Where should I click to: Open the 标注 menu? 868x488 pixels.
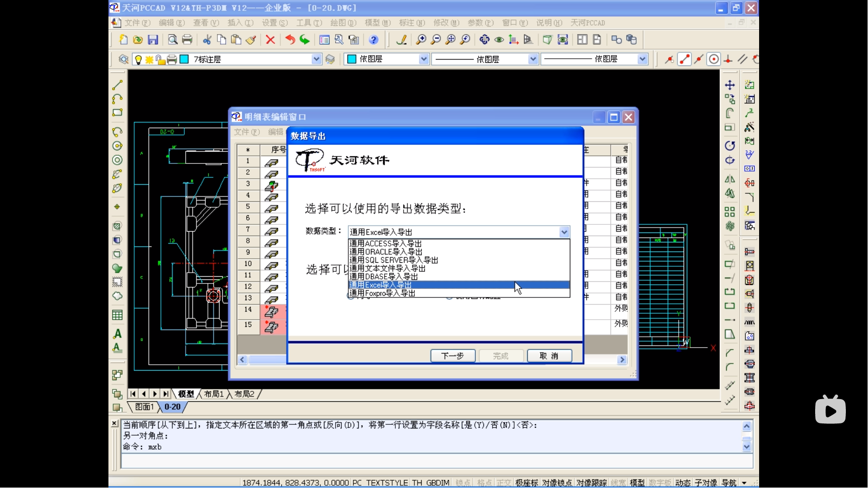coord(412,23)
